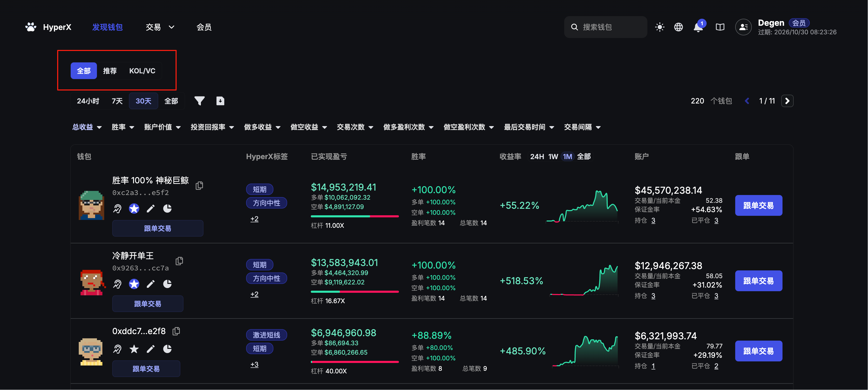Open the language globe icon
This screenshot has width=868, height=390.
678,27
